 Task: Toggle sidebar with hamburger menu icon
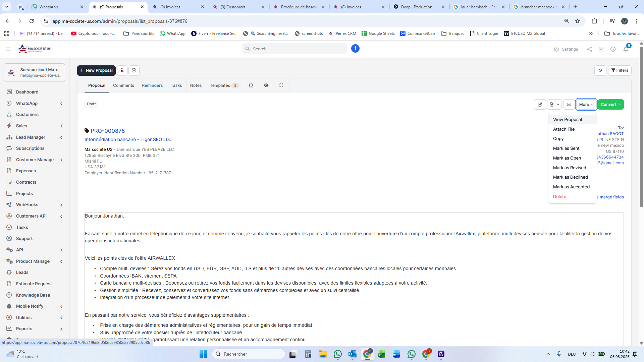point(8,49)
